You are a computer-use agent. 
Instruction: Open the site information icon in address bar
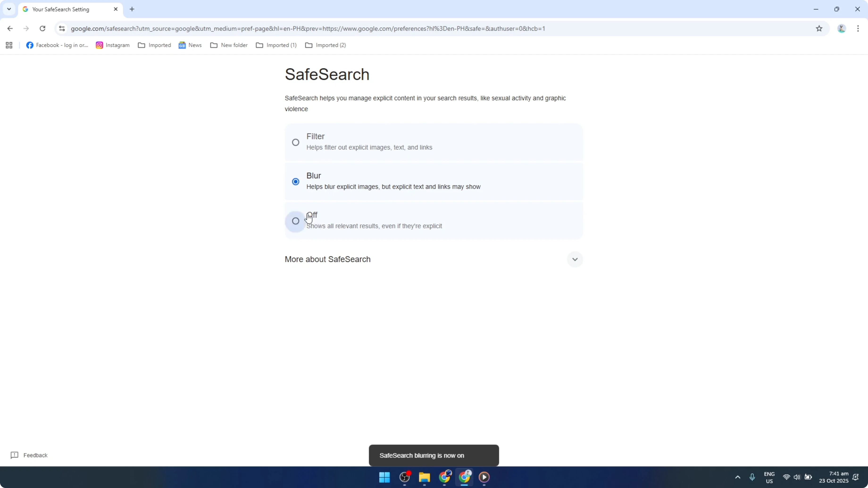62,29
